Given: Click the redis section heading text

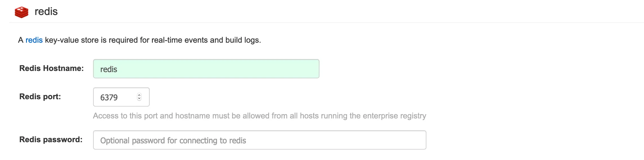Looking at the screenshot, I should point(46,12).
